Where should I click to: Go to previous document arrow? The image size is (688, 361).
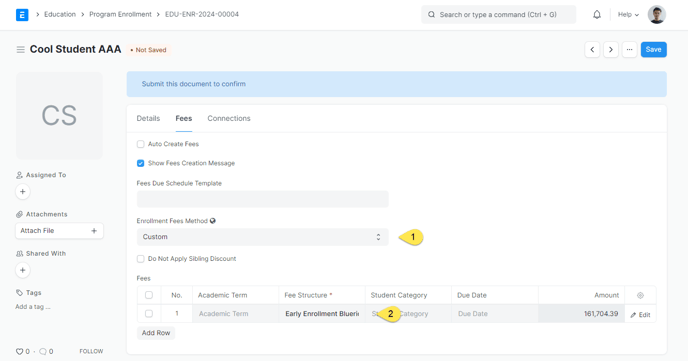(x=592, y=50)
